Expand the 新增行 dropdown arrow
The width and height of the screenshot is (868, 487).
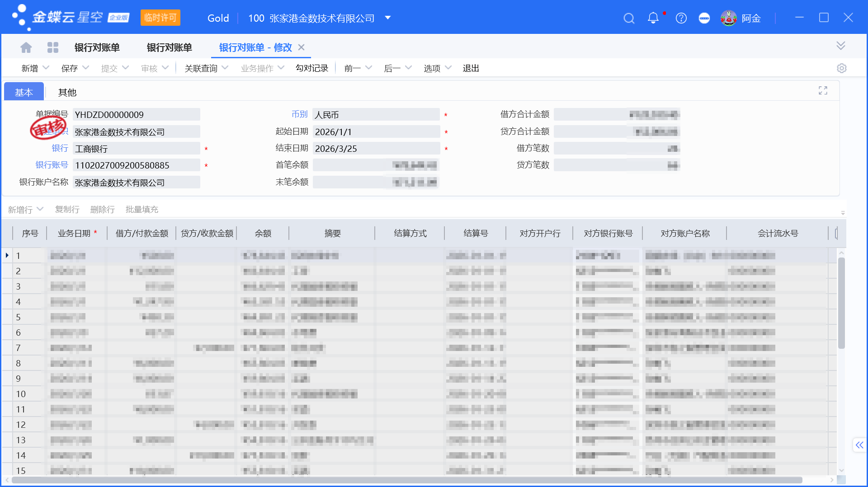point(40,209)
